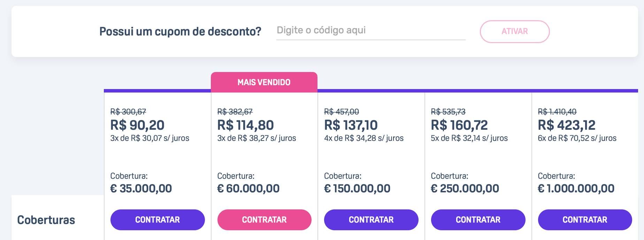The height and width of the screenshot is (240, 644).
Task: Click the 4x de R$ 34,28 installment text
Action: [x=364, y=138]
